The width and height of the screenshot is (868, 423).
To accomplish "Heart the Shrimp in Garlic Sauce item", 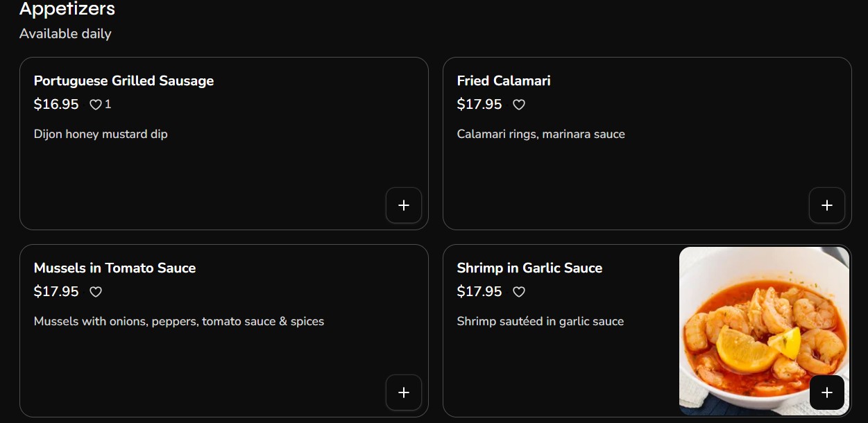I will coord(519,292).
